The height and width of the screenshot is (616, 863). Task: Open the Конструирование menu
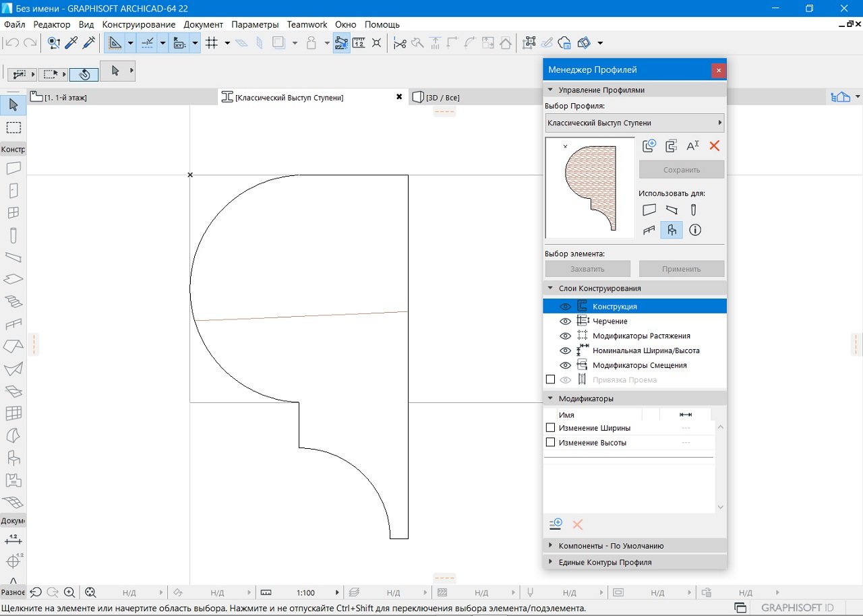(139, 24)
